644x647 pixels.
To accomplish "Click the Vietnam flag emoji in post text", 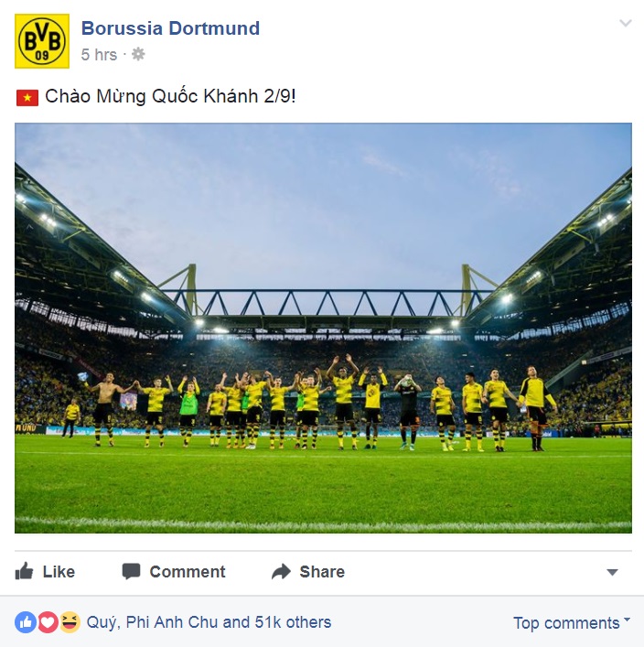I will tap(27, 98).
